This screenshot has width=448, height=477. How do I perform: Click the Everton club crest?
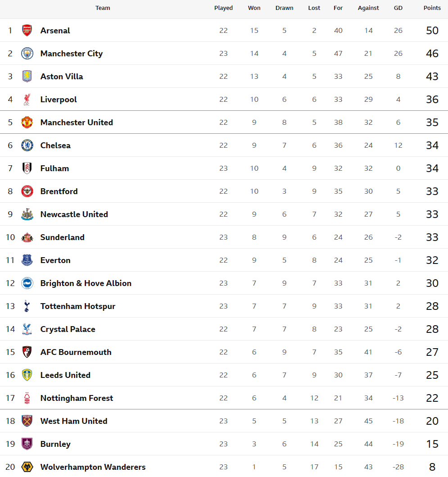(x=27, y=260)
